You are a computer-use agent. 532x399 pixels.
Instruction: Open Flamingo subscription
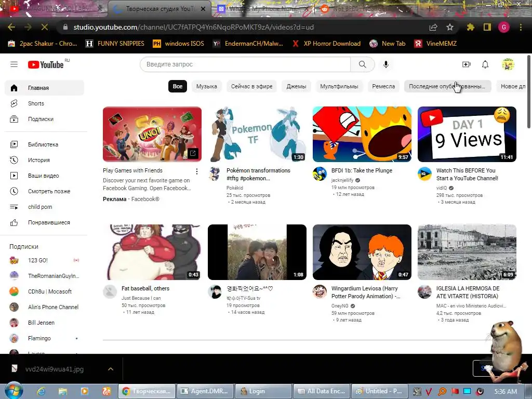click(x=45, y=338)
